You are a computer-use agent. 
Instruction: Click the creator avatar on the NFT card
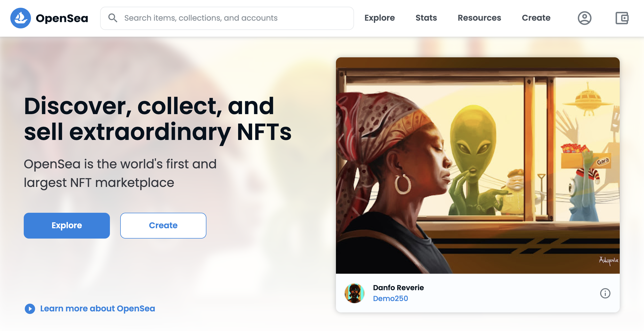[355, 293]
